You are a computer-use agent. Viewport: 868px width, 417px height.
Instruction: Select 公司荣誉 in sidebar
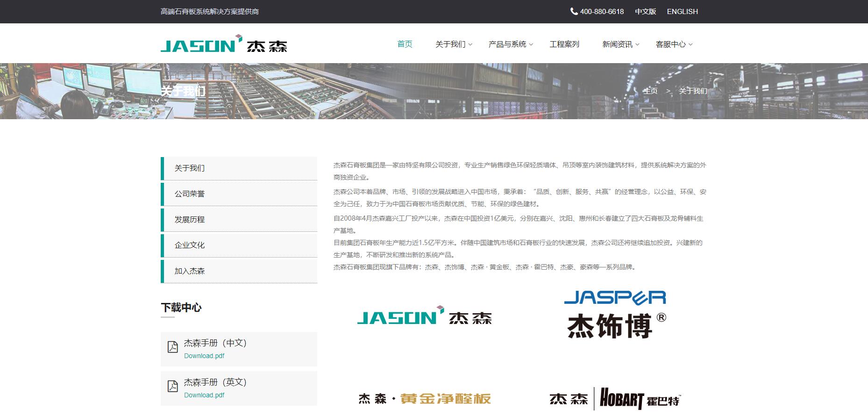(x=239, y=194)
